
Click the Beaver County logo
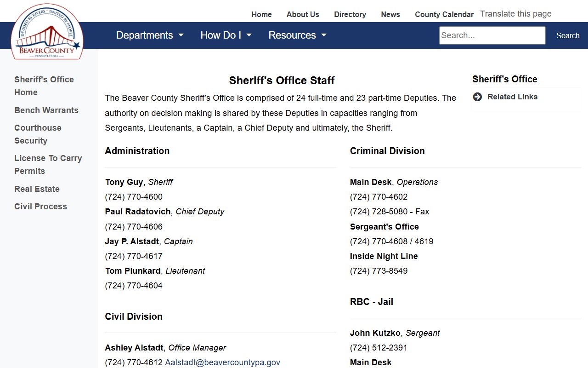point(47,32)
